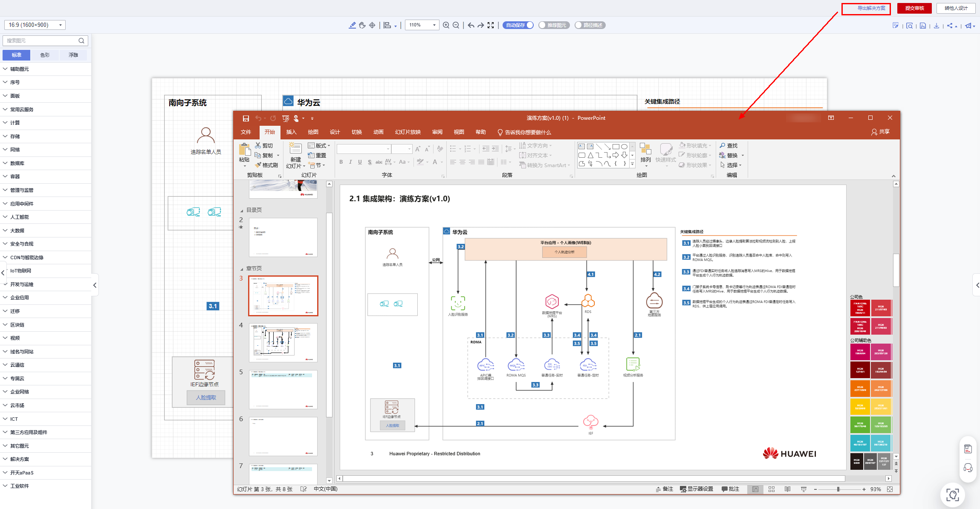
Task: Click the 搜索图元 search input field
Action: click(41, 40)
